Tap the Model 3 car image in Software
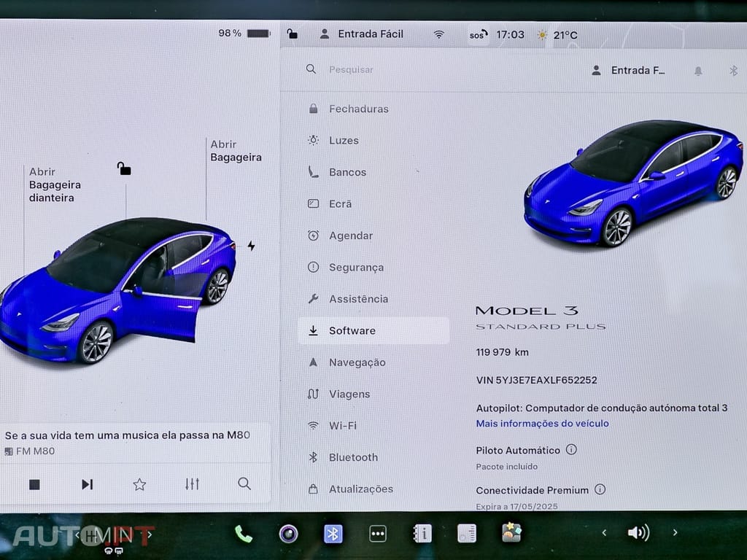Screen dimensions: 747x560 632,183
